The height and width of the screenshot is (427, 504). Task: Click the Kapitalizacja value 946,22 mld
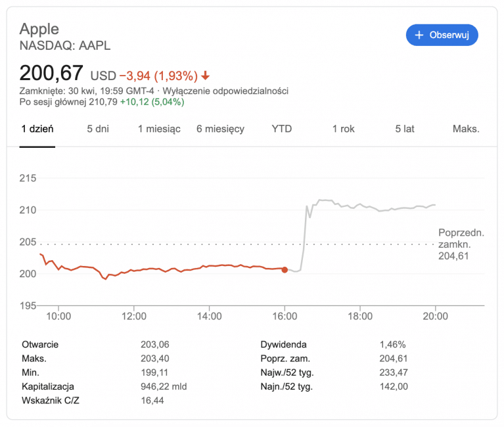click(164, 386)
